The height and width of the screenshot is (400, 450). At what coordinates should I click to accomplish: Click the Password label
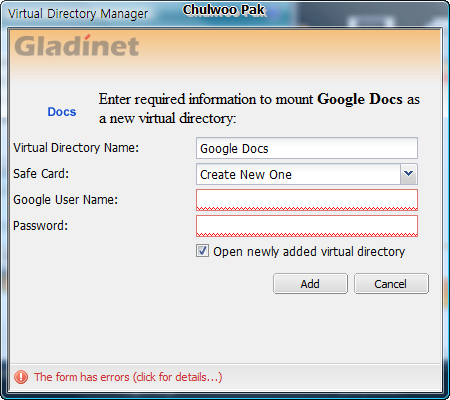point(40,226)
